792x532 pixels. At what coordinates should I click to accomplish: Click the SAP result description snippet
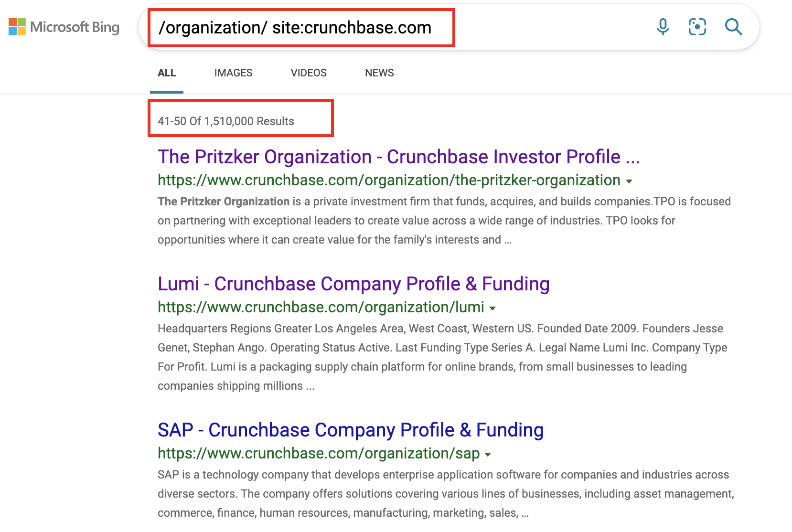pos(446,494)
